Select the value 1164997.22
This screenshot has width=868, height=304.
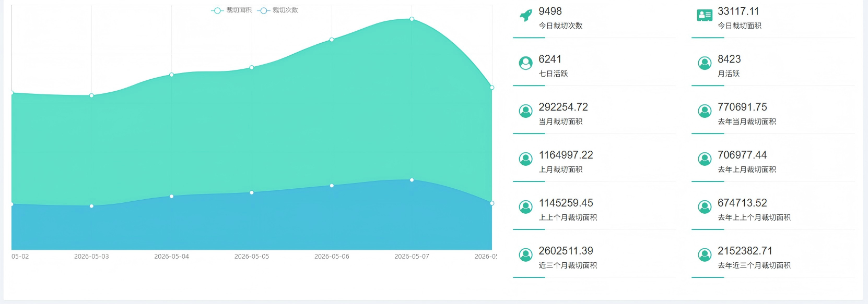[566, 155]
